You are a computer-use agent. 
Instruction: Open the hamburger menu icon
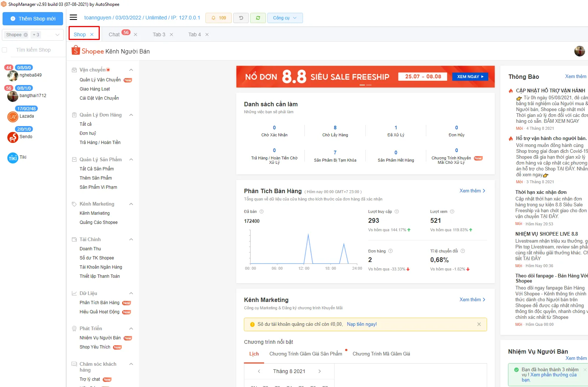point(73,17)
